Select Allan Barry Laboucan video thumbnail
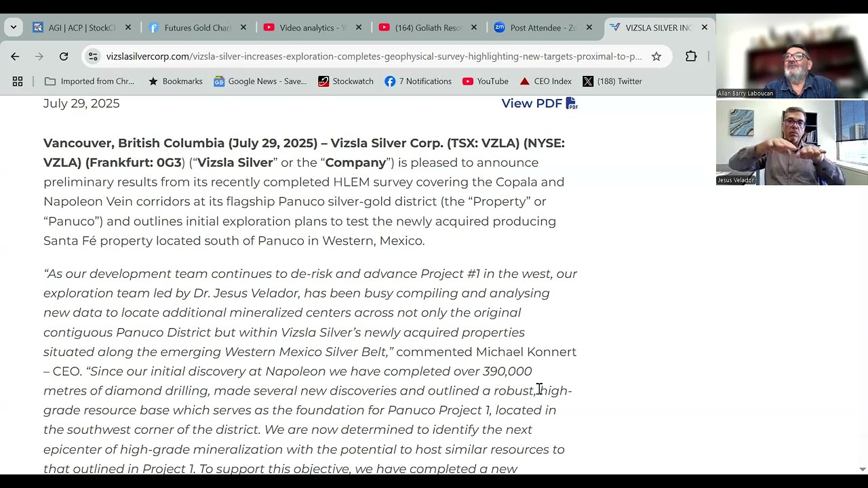This screenshot has width=868, height=488. 792,56
